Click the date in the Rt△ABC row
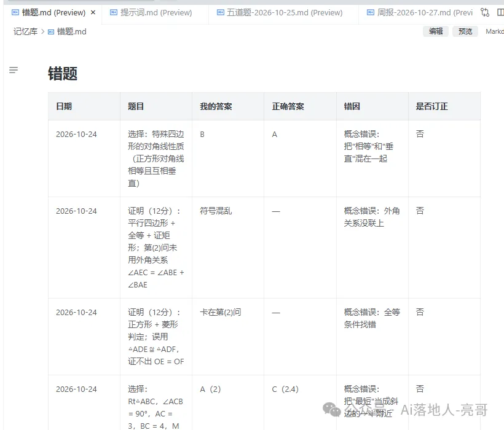 click(76, 389)
